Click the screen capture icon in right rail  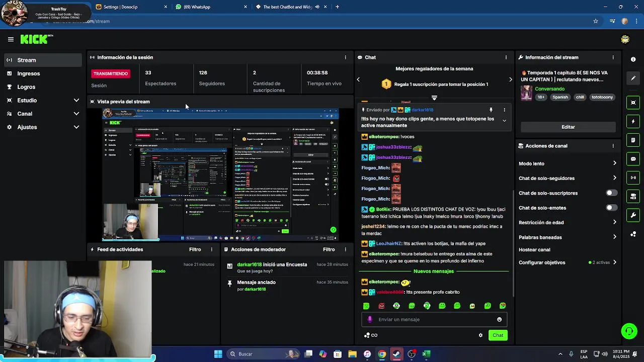[633, 103]
